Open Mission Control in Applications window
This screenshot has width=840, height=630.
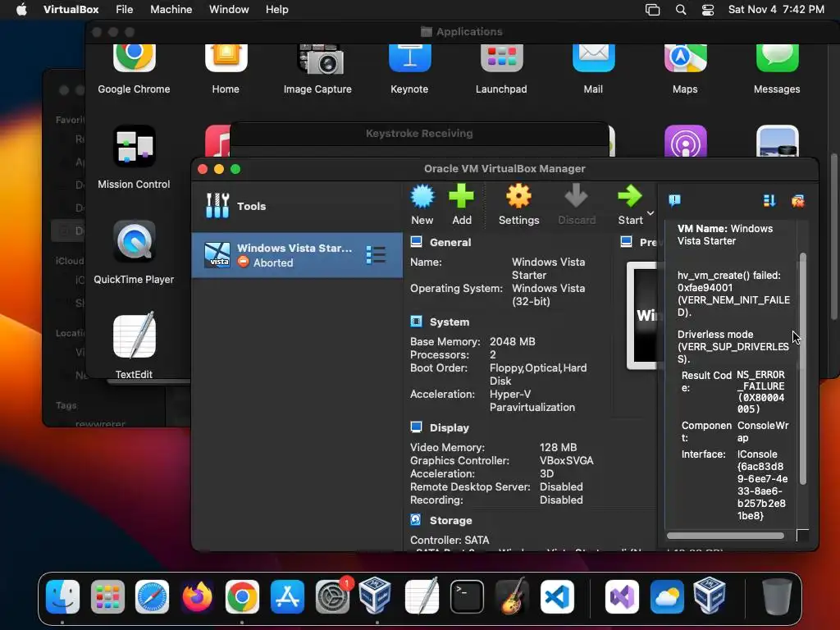134,146
